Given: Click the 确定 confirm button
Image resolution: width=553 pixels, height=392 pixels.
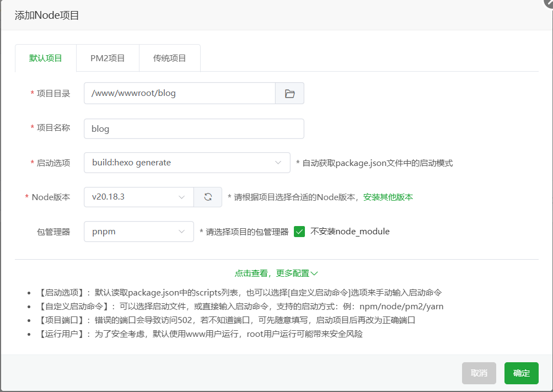Looking at the screenshot, I should [521, 373].
